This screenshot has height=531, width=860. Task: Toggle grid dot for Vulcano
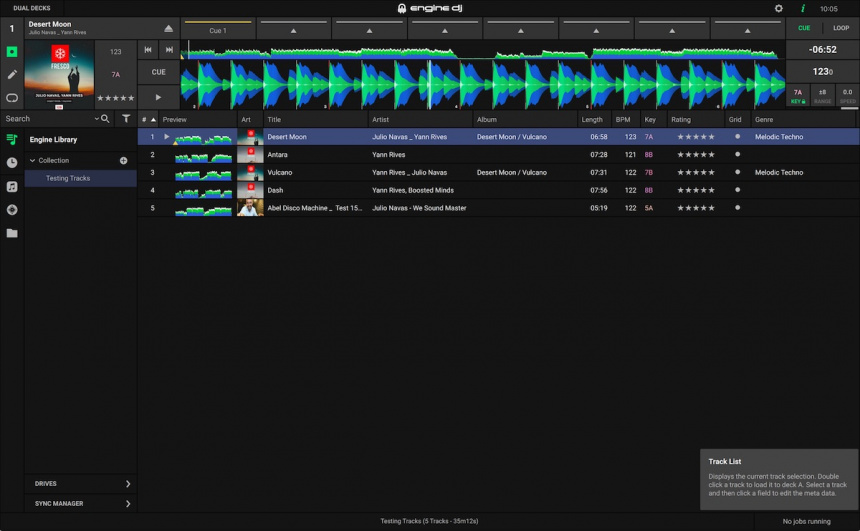coord(737,172)
